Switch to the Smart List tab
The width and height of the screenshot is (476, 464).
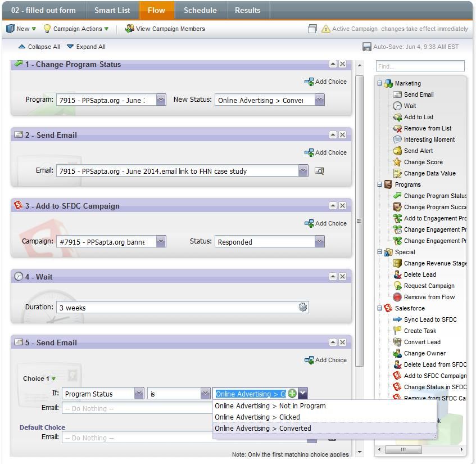(112, 10)
